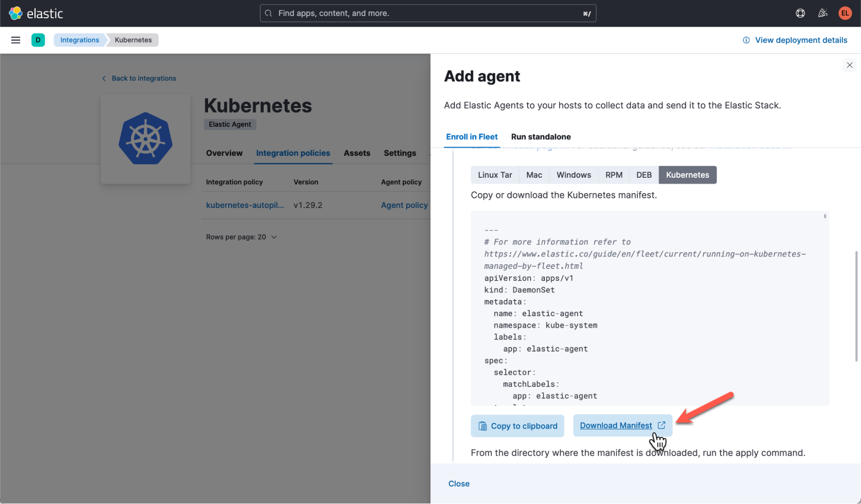861x504 pixels.
Task: Switch to the Settings tab
Action: point(400,153)
